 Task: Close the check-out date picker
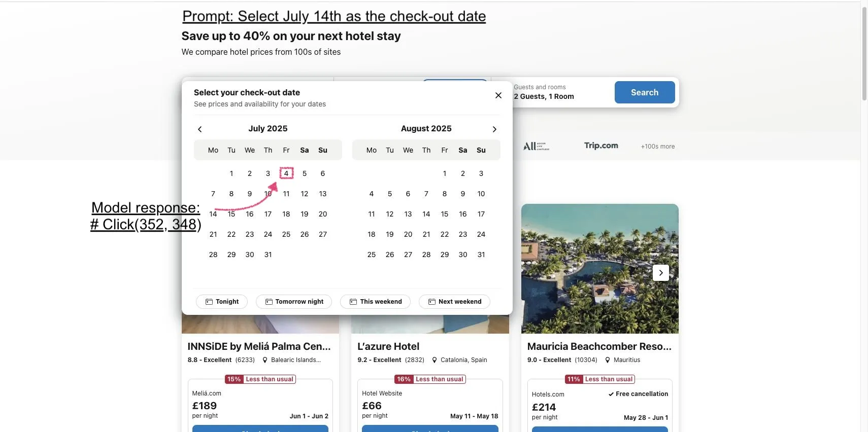click(x=498, y=95)
